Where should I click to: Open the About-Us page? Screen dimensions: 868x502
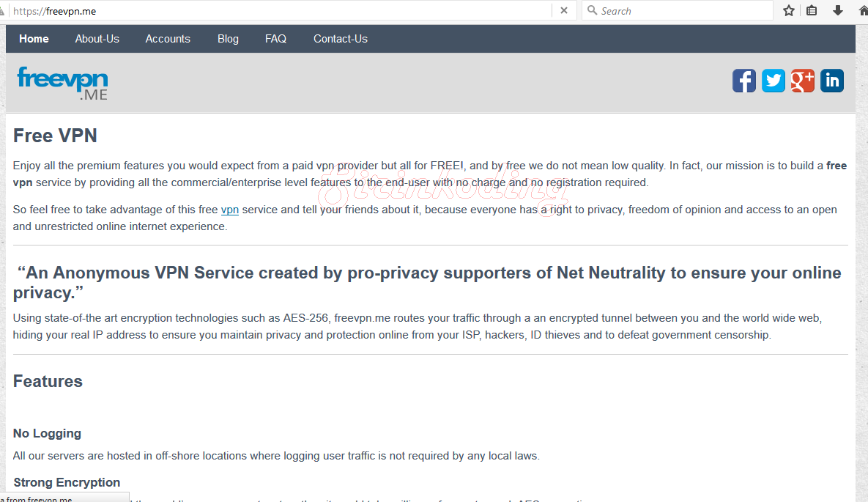(x=97, y=39)
